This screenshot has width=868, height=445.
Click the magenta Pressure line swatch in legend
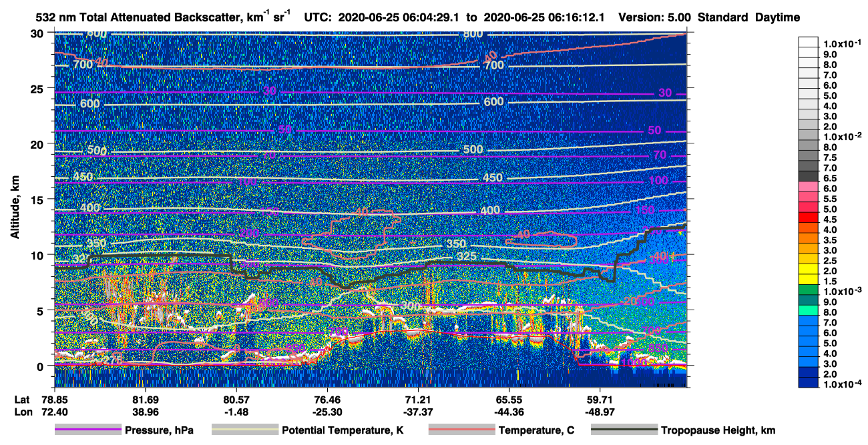point(87,430)
